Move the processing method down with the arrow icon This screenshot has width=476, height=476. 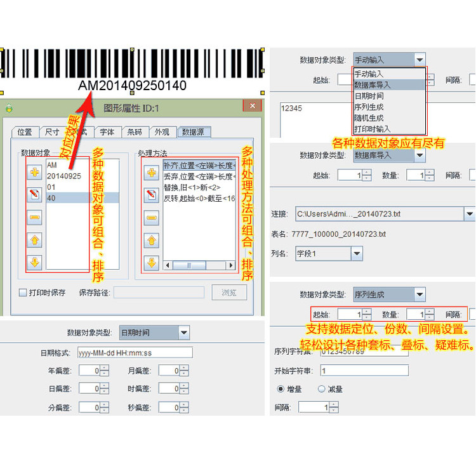point(152,263)
